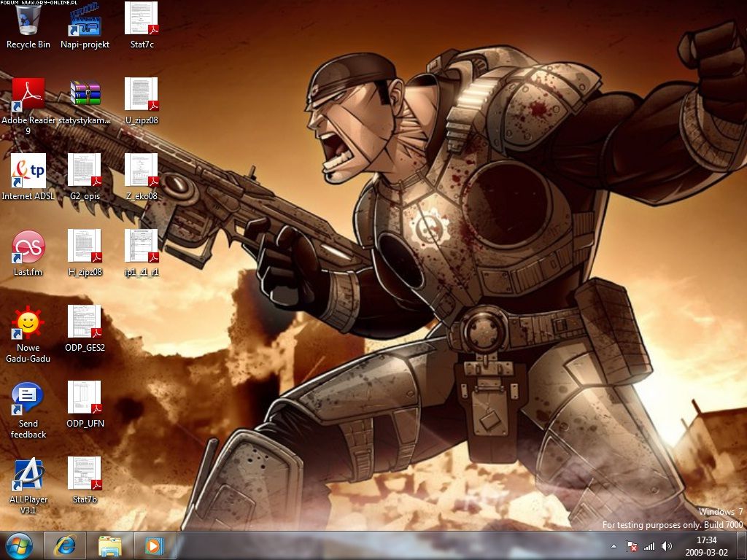Open the Windows Start menu
747x560 pixels.
coord(19,545)
